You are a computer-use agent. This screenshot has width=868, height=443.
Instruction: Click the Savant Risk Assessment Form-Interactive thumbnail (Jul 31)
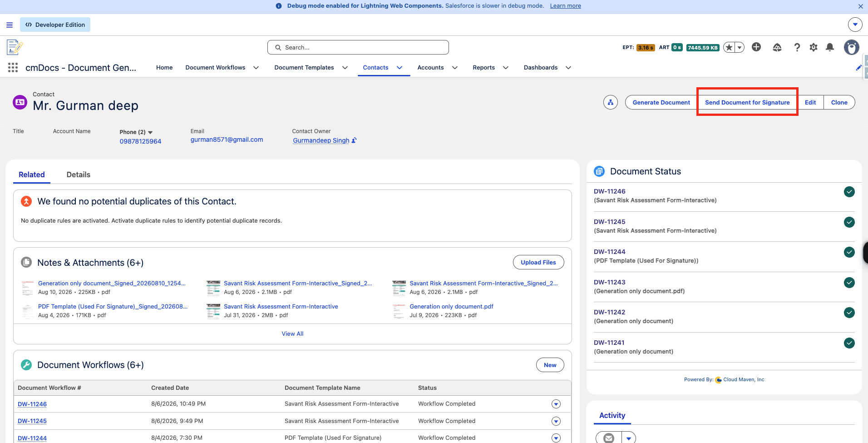[213, 311]
